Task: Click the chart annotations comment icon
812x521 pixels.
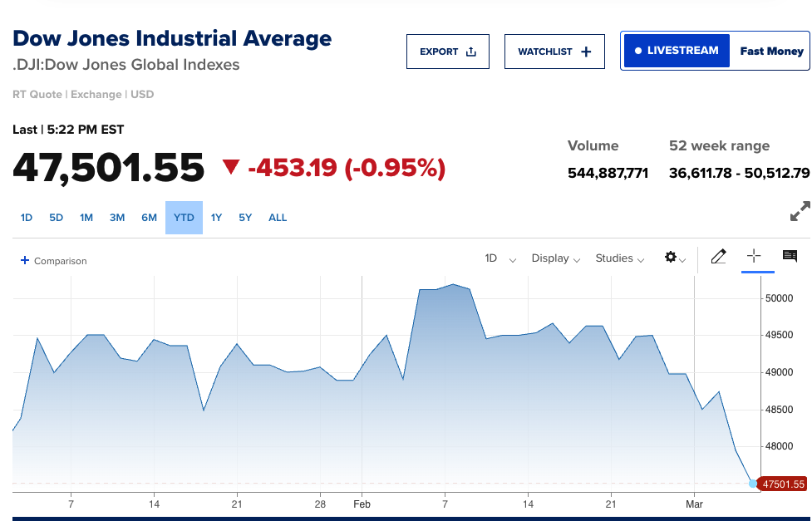Action: 790,256
